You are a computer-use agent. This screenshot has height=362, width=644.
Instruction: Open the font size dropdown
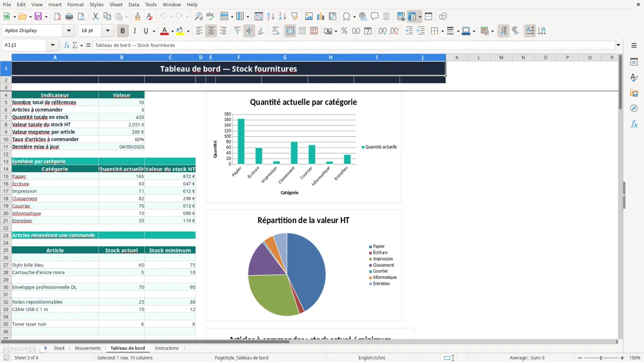(x=108, y=31)
